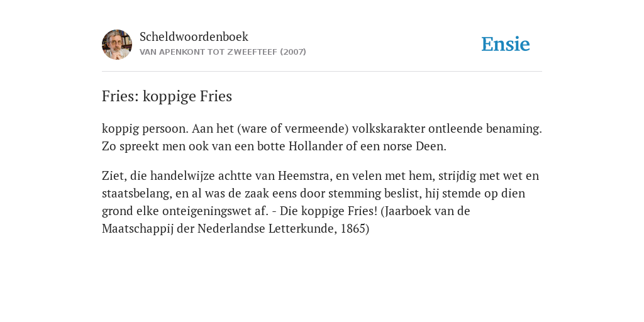Image resolution: width=644 pixels, height=322 pixels.
Task: Open the Scheldwoordenboek source title
Action: (194, 36)
